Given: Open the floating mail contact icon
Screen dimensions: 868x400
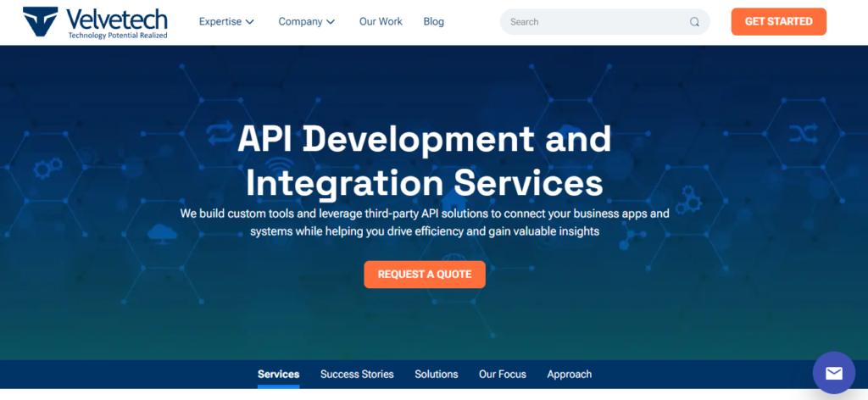Looking at the screenshot, I should click(x=833, y=373).
